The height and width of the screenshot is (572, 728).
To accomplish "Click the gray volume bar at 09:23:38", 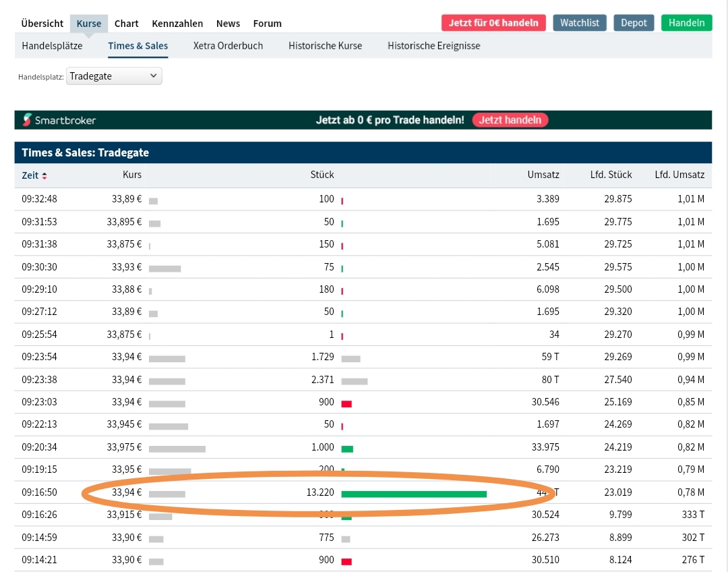I will pyautogui.click(x=355, y=381).
